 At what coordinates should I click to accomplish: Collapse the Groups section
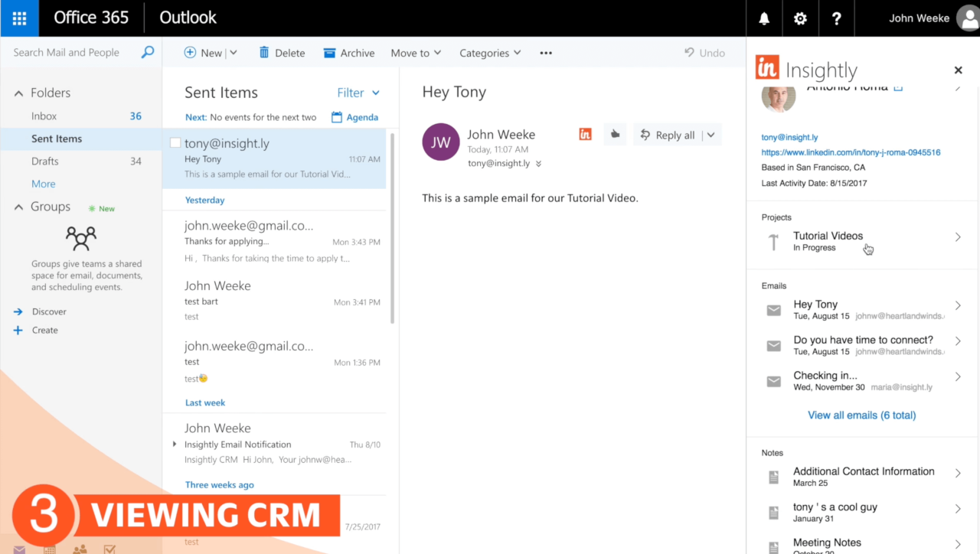(19, 207)
